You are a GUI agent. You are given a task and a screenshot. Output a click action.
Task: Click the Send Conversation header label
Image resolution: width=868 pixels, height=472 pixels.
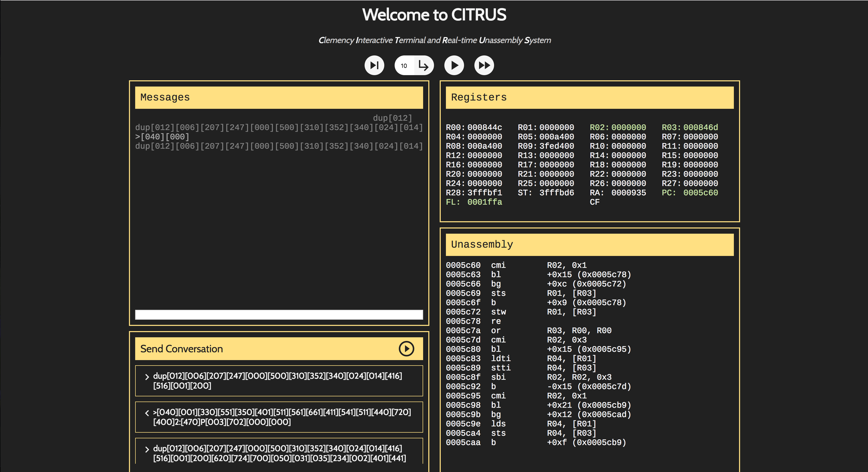pos(182,349)
